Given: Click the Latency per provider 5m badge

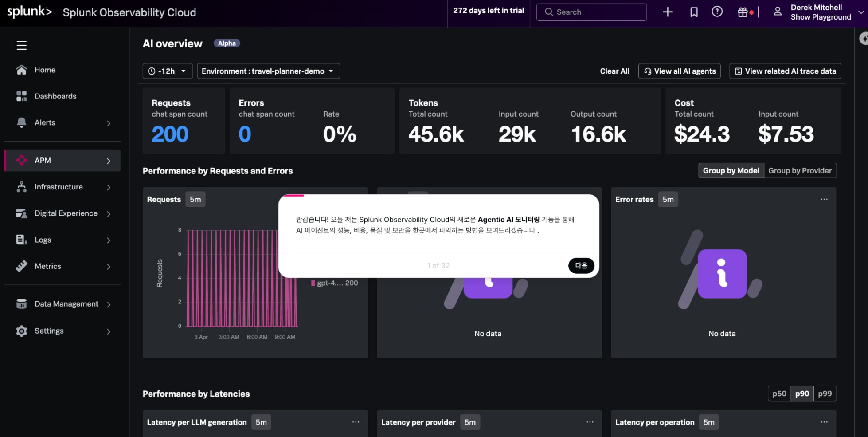Looking at the screenshot, I should click(x=470, y=422).
